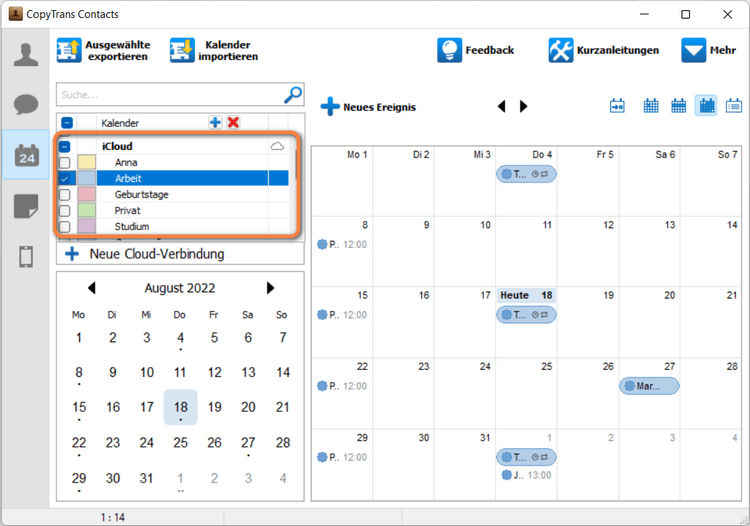The image size is (750, 526).
Task: Open the Calendar sidebar section
Action: [26, 154]
